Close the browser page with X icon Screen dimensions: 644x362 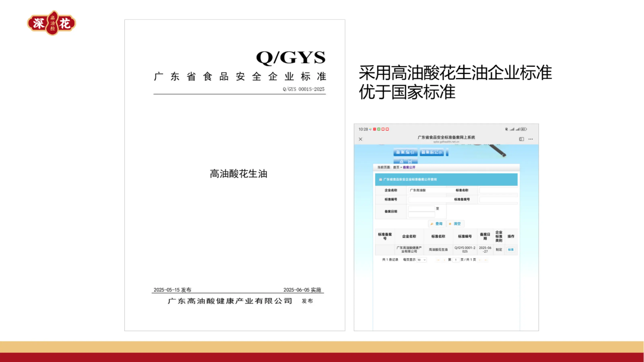360,139
